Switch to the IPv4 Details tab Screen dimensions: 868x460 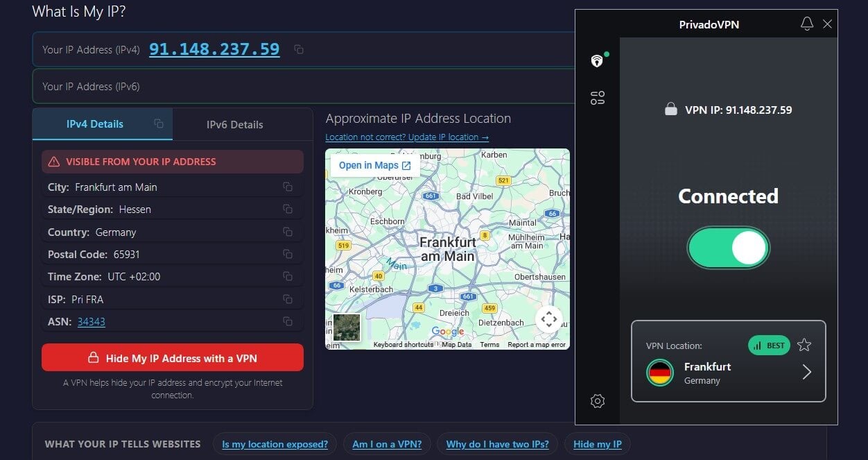(103, 124)
